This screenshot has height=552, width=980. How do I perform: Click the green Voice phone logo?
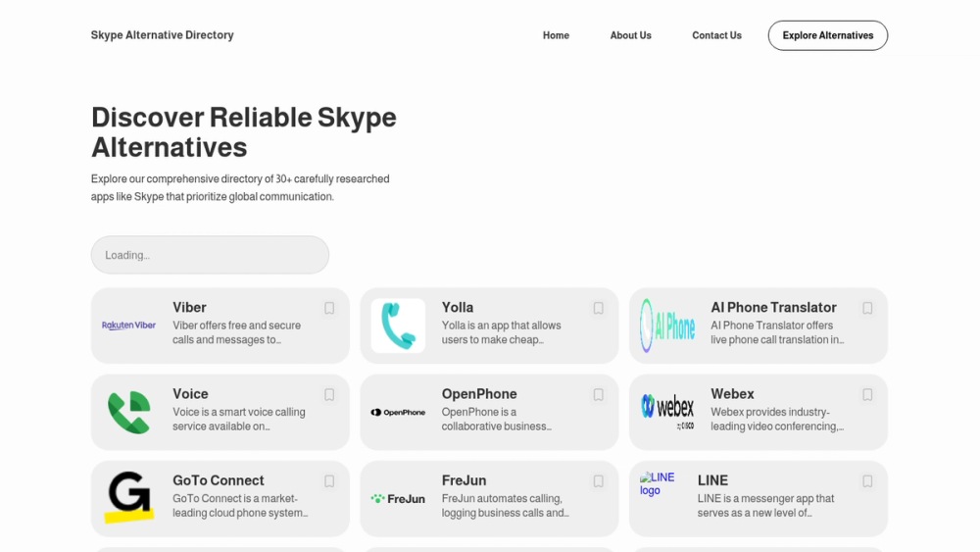[128, 412]
